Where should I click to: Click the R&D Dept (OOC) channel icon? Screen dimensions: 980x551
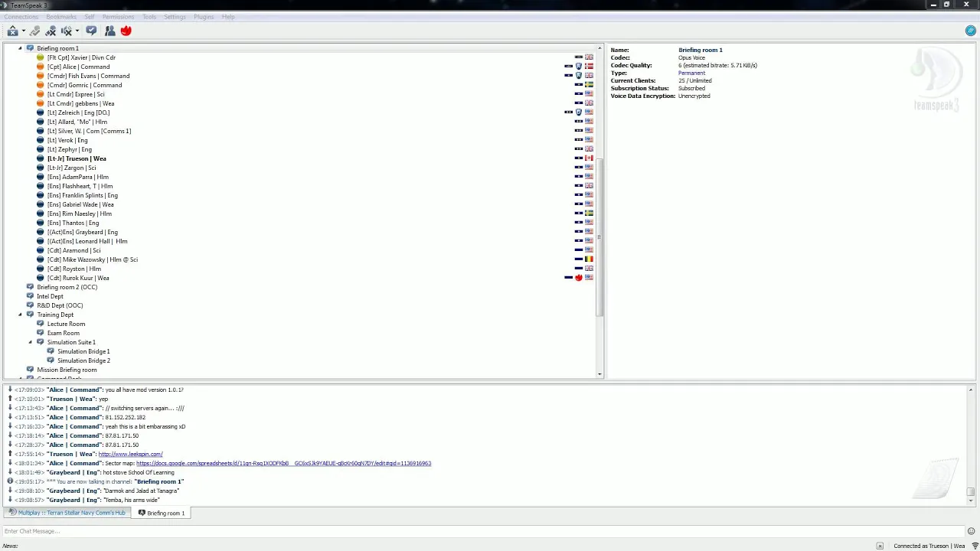coord(30,305)
